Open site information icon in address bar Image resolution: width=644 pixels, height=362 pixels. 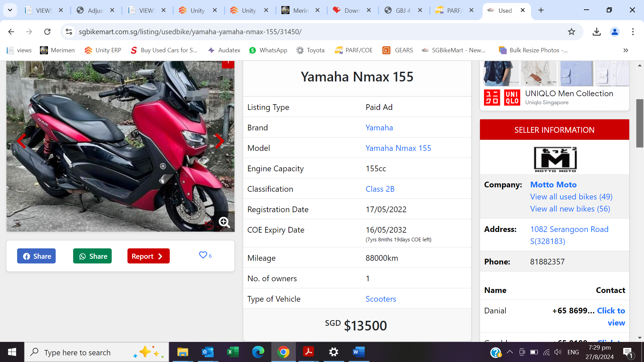click(x=69, y=32)
